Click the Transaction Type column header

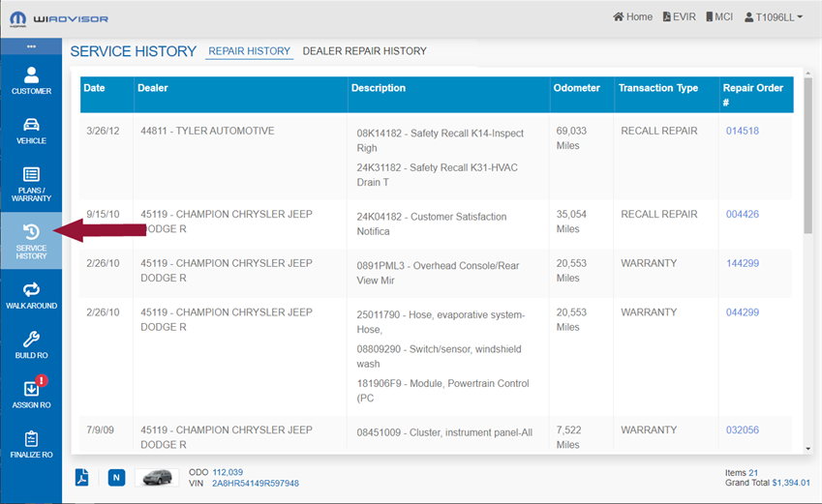pos(666,94)
